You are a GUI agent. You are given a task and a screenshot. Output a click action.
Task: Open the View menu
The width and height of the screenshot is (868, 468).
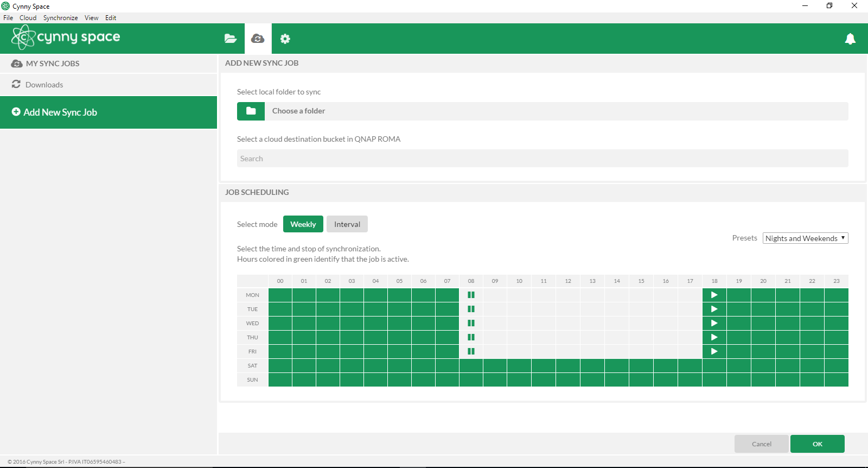tap(92, 18)
